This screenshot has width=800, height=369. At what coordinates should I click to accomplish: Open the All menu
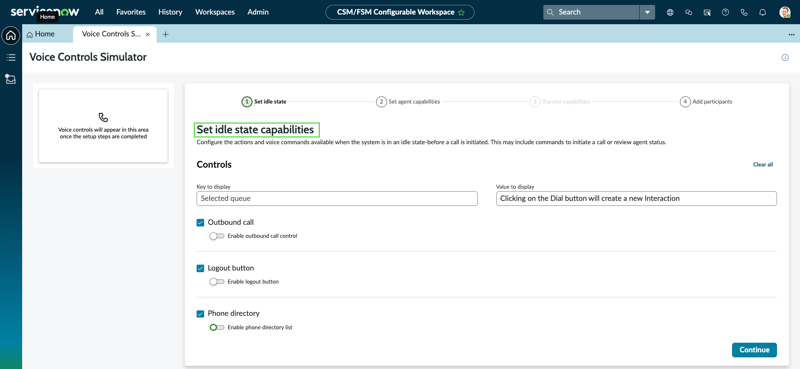coord(99,12)
